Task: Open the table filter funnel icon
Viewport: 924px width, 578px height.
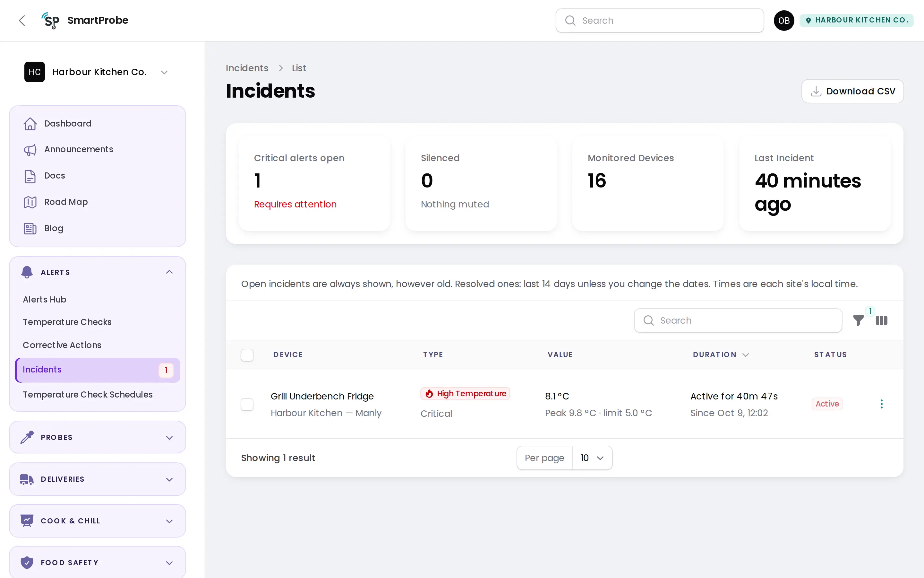Action: (x=858, y=320)
